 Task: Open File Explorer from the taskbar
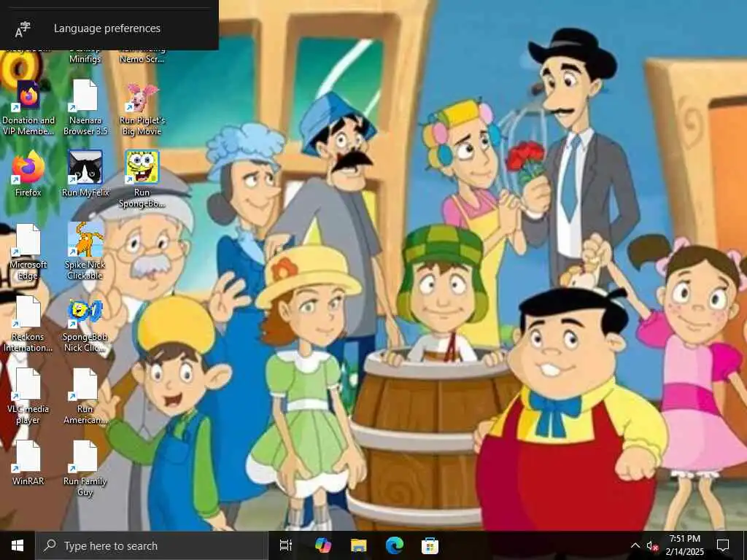pyautogui.click(x=359, y=545)
